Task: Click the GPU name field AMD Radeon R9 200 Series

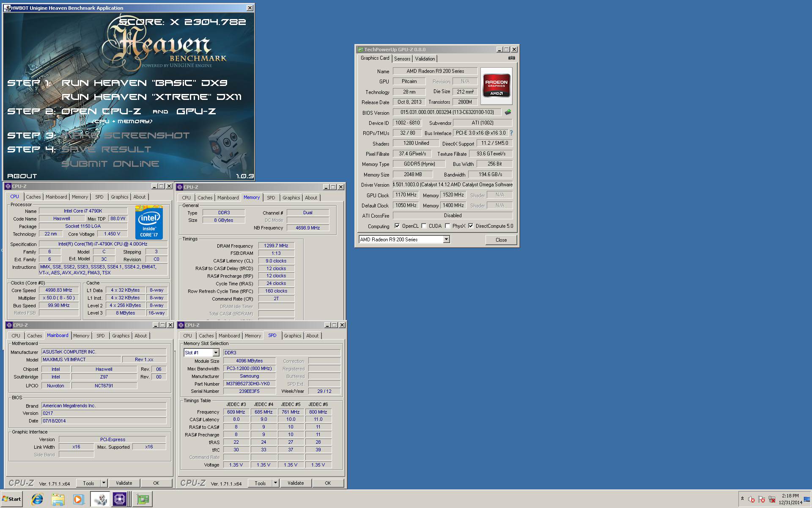Action: click(435, 71)
